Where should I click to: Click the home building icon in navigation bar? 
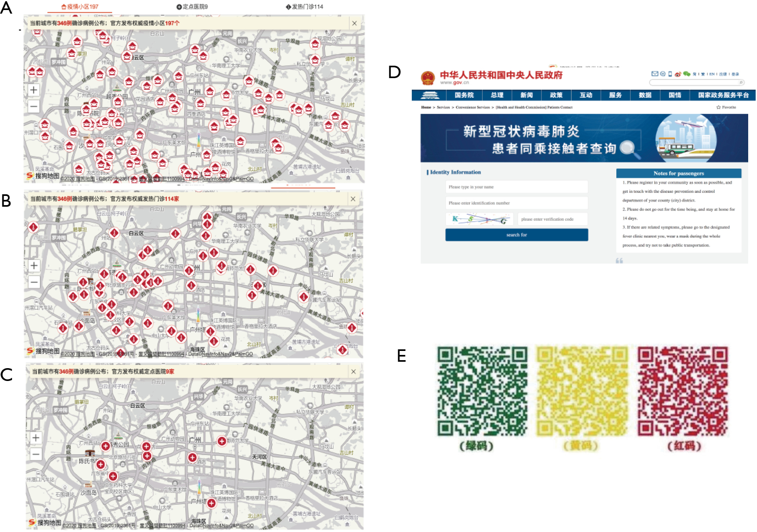pos(430,95)
